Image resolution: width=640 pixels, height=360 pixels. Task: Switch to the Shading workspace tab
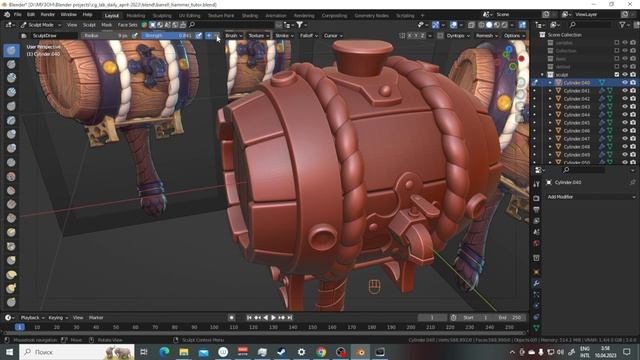click(x=250, y=16)
